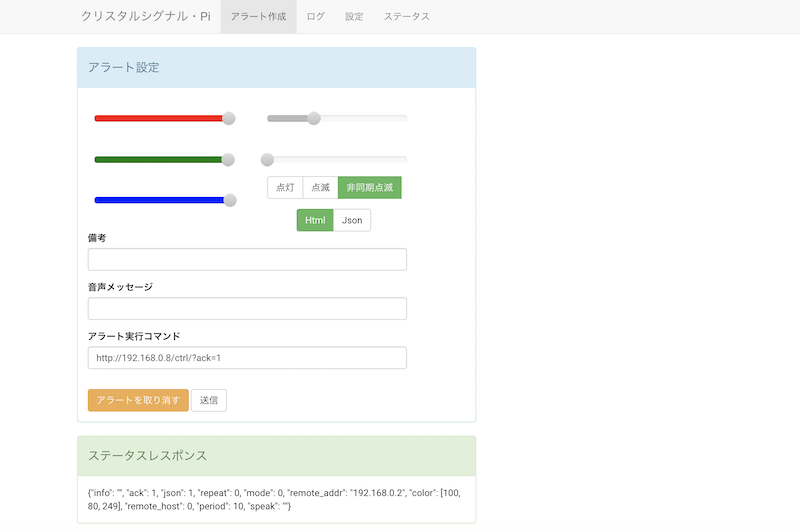The width and height of the screenshot is (800, 532).
Task: Click the アラートを取り消す button
Action: (x=138, y=400)
